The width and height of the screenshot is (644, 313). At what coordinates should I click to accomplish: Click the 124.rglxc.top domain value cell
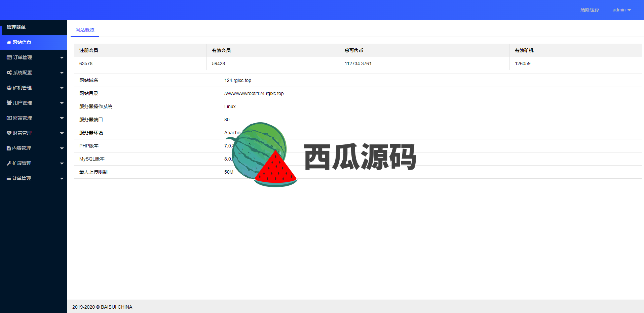click(238, 81)
